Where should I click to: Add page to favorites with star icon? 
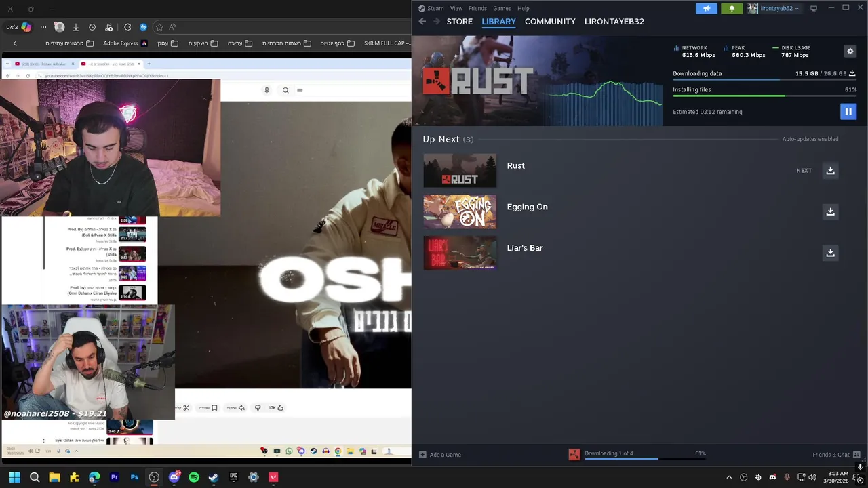point(159,27)
